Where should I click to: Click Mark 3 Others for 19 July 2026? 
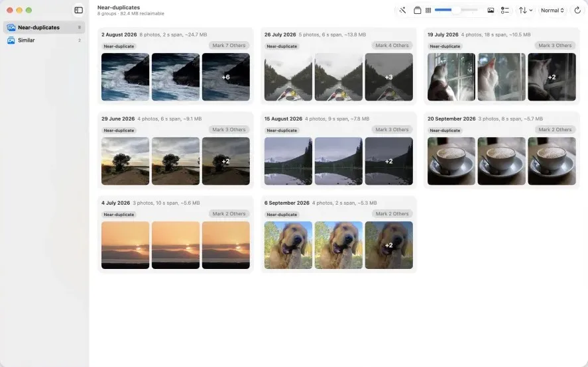[x=555, y=45]
